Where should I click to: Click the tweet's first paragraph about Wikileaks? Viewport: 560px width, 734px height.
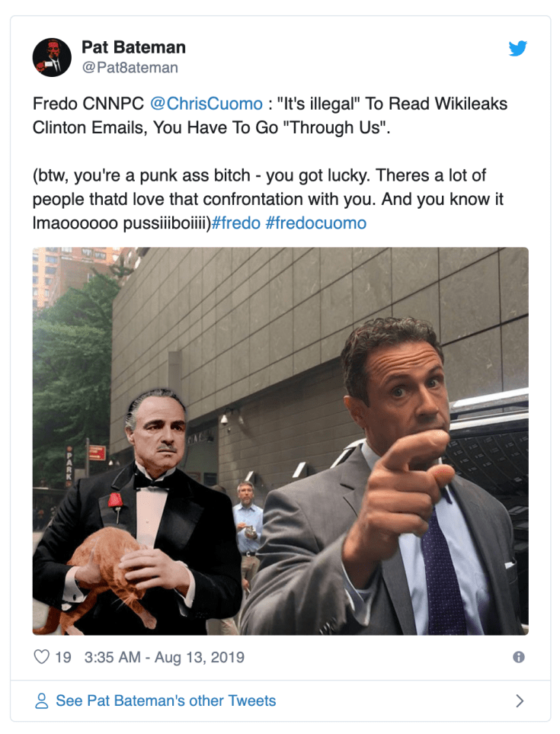[270, 115]
